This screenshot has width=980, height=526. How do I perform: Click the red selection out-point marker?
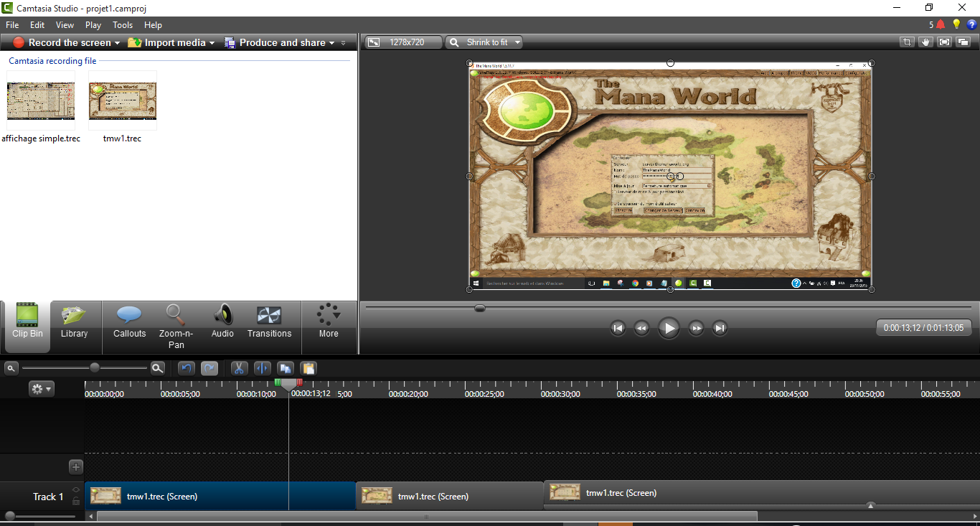pyautogui.click(x=300, y=382)
